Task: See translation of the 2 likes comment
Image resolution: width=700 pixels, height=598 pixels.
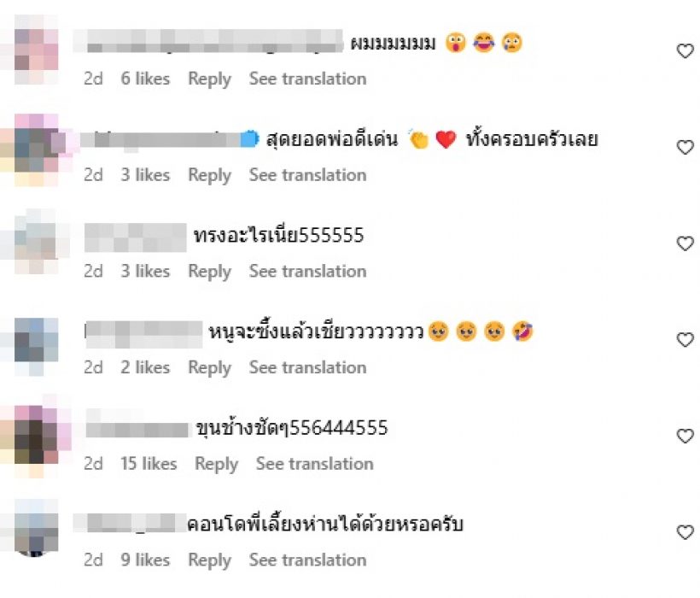Action: (x=307, y=367)
